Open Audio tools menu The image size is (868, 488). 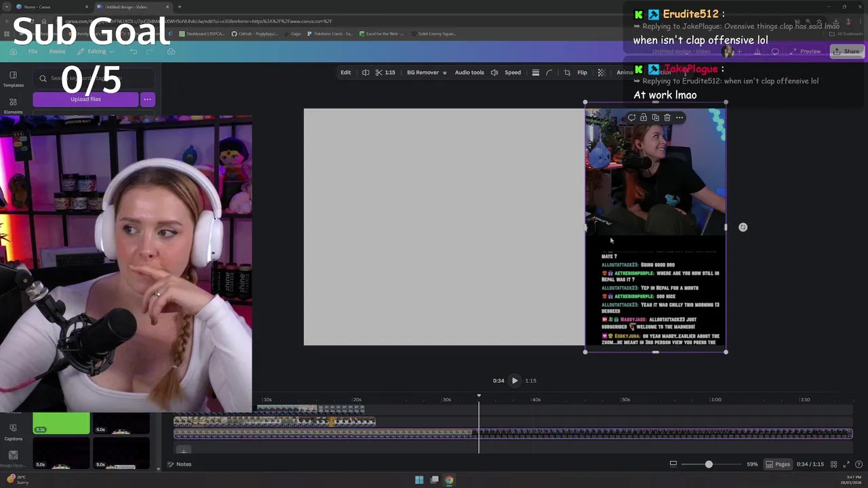point(469,73)
